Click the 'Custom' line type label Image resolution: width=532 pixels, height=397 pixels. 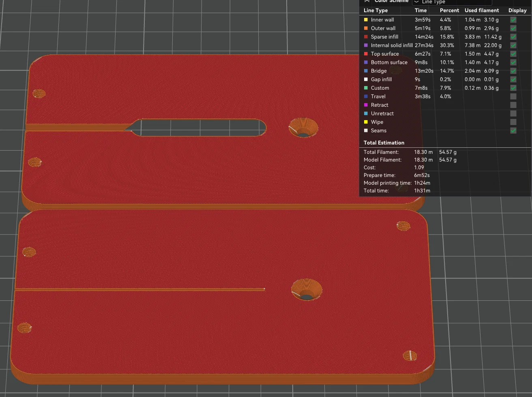pyautogui.click(x=380, y=88)
